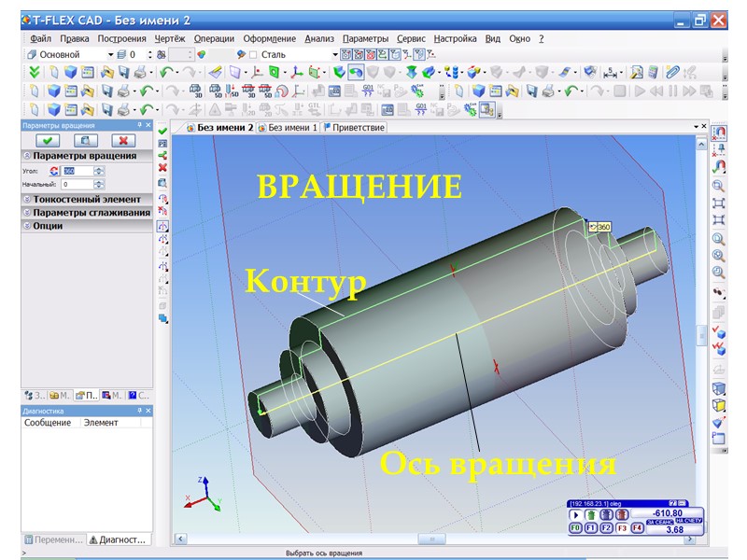
Task: Toggle the checkbox next to the Сталь material field
Action: (253, 55)
